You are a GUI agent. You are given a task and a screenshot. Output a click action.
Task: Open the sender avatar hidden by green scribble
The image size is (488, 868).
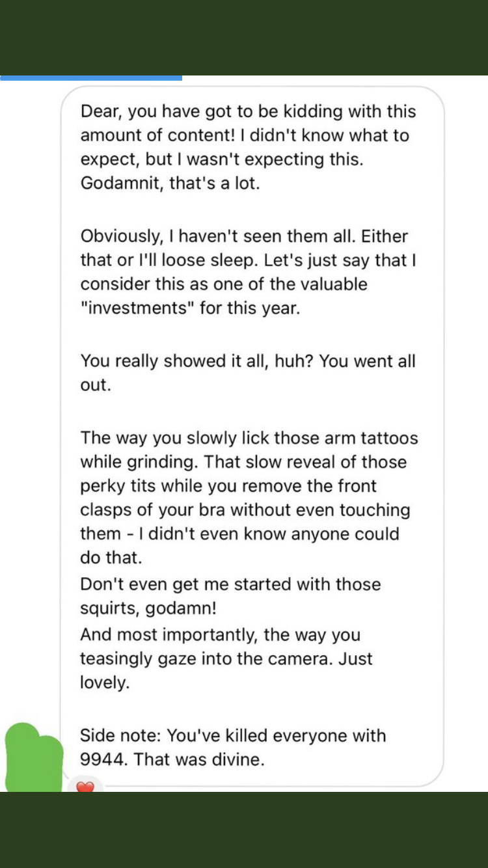pos(34,758)
